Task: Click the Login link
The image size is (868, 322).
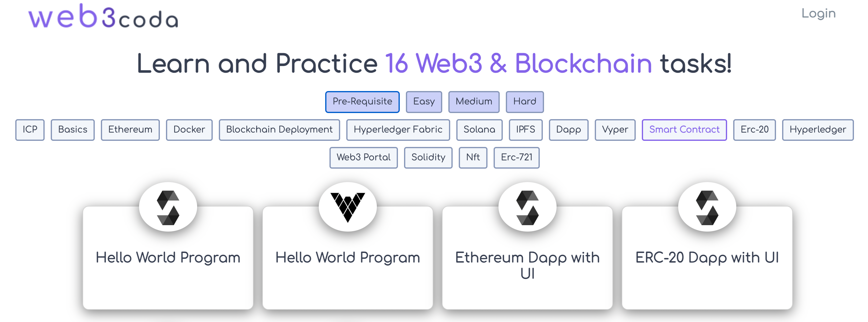Action: click(819, 13)
